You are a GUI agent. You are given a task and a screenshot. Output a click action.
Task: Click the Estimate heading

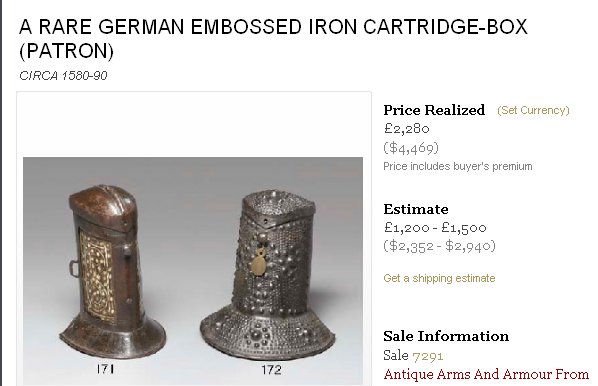(x=416, y=209)
